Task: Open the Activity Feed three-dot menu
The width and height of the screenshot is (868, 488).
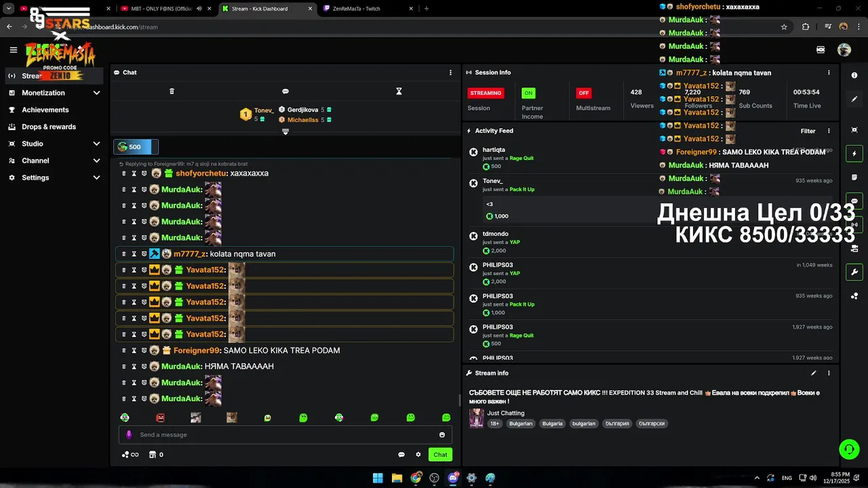Action: [x=829, y=131]
